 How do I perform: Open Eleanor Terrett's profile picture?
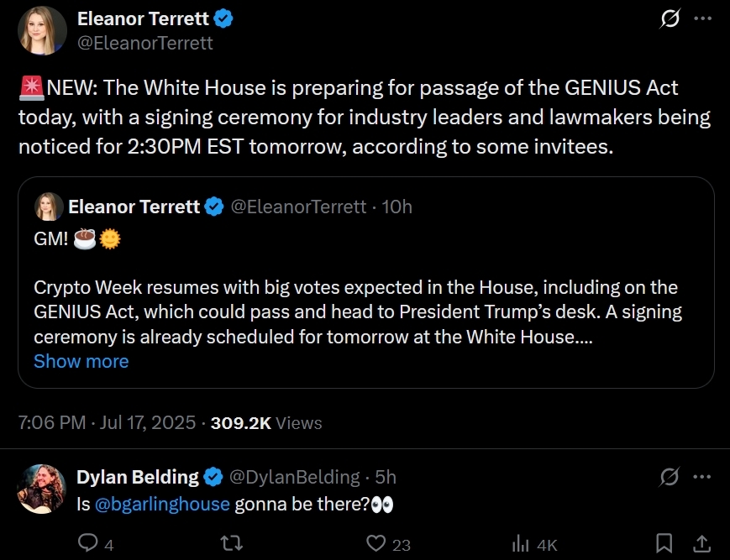tap(42, 31)
